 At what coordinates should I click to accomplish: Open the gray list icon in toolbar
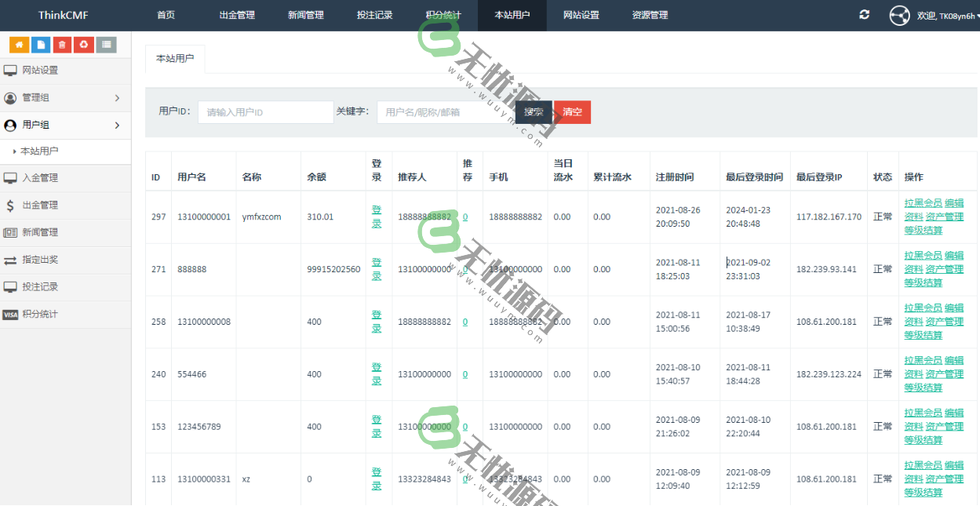click(x=105, y=45)
